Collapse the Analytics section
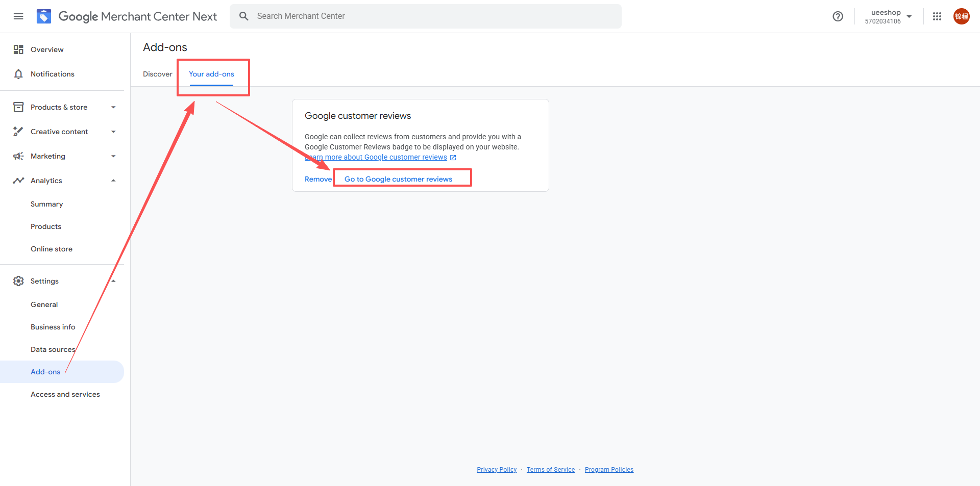The image size is (980, 486). 113,181
